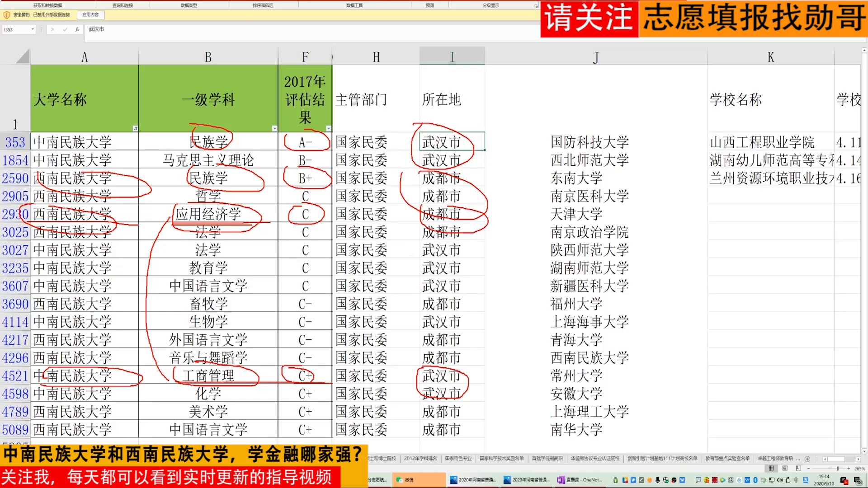Image resolution: width=868 pixels, height=488 pixels.
Task: Click the Bluetooth tray icon
Action: pyautogui.click(x=755, y=480)
